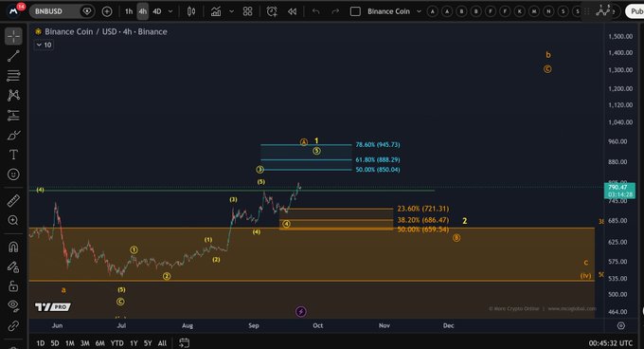Open the indicators menu
644x349 pixels.
pos(216,11)
